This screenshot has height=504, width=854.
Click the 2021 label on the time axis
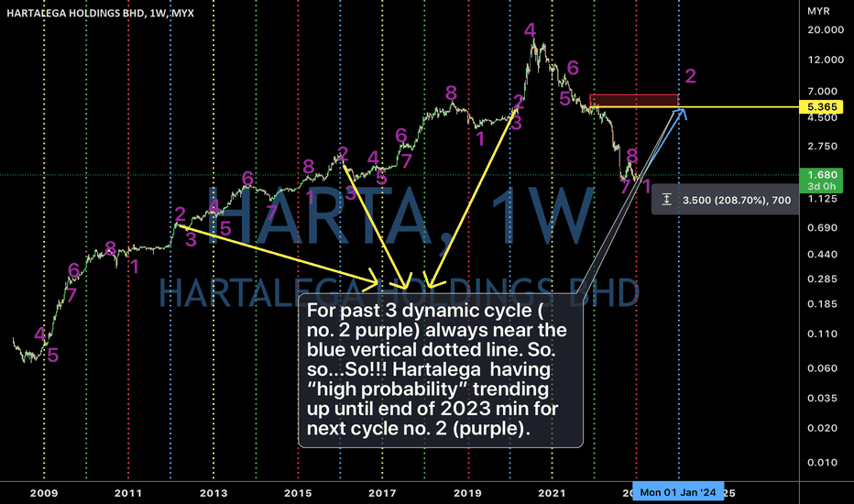552,493
